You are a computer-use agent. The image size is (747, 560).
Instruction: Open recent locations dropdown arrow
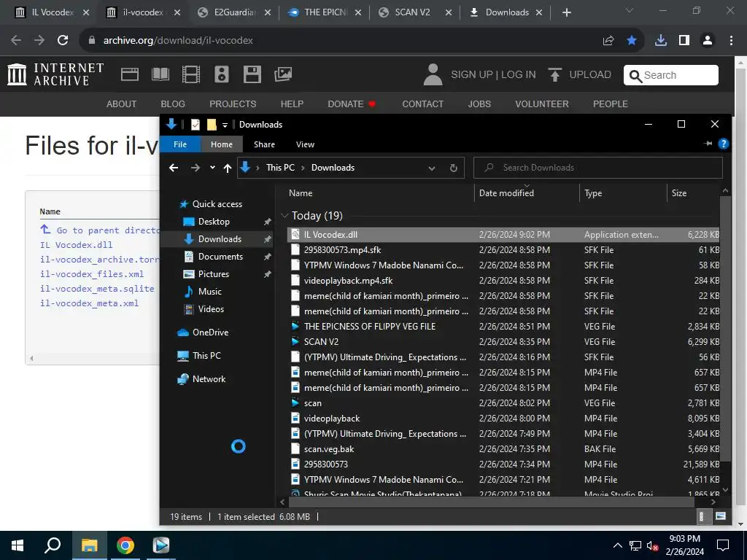(212, 168)
